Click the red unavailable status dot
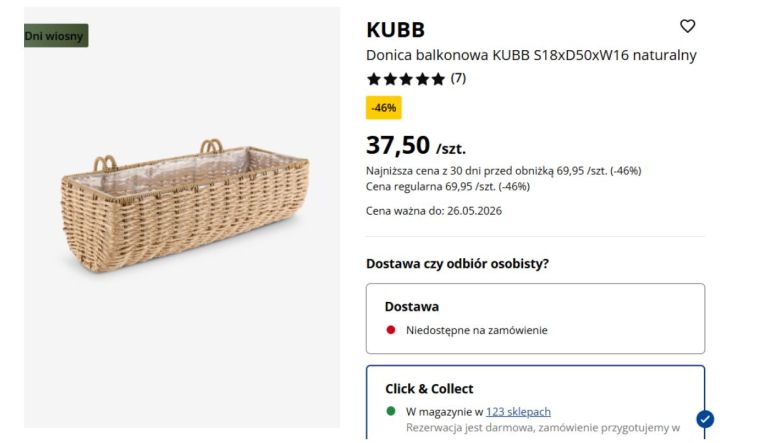759x443 pixels. [391, 330]
